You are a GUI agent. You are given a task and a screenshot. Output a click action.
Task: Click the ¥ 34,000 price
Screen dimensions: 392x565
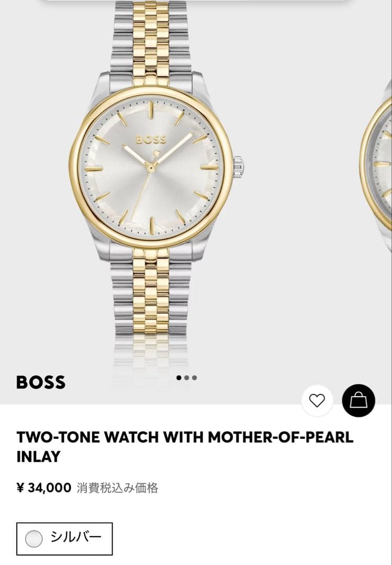(x=44, y=488)
